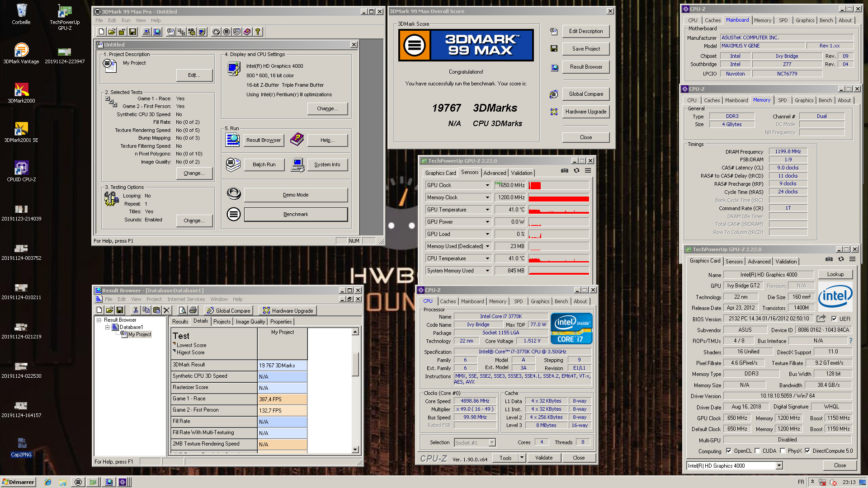Open Image Quality tab in Result Browser
This screenshot has width=868, height=488.
pyautogui.click(x=250, y=322)
